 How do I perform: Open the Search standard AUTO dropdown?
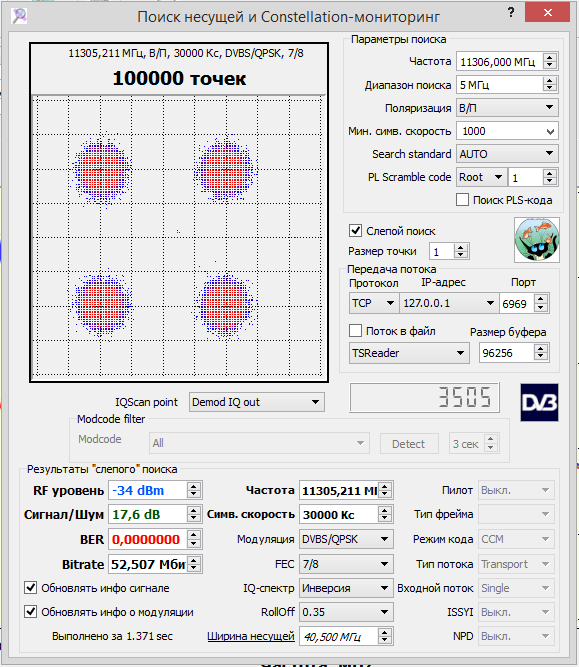pos(507,154)
